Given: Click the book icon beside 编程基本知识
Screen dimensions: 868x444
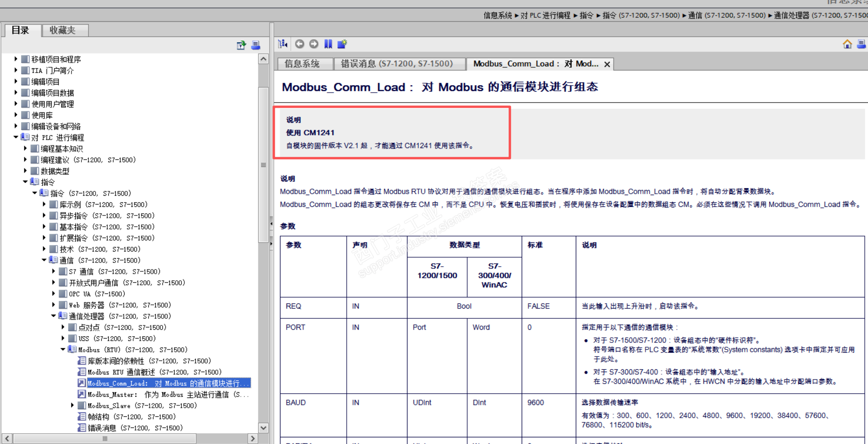Looking at the screenshot, I should 35,149.
